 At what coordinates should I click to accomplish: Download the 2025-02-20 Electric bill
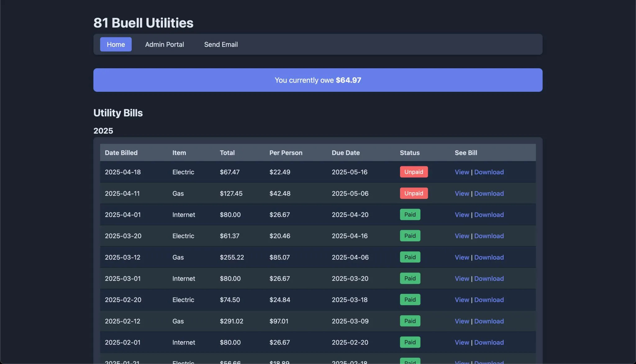click(489, 300)
